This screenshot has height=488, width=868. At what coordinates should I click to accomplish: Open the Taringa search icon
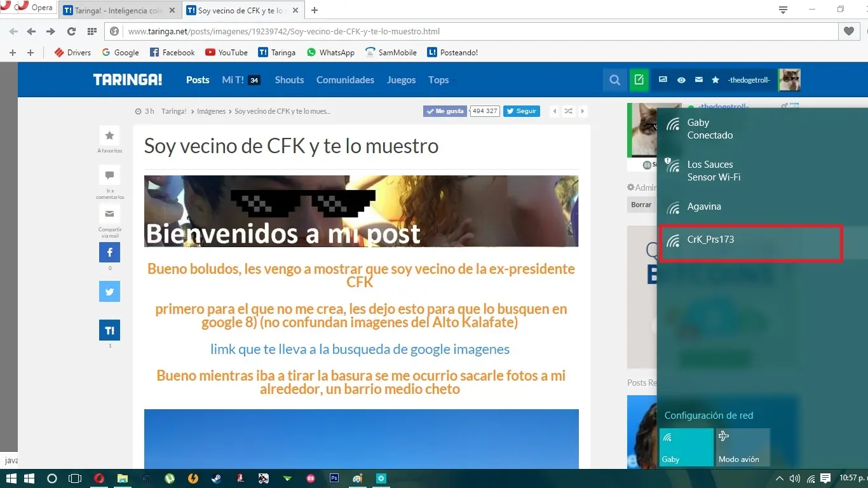pyautogui.click(x=614, y=80)
